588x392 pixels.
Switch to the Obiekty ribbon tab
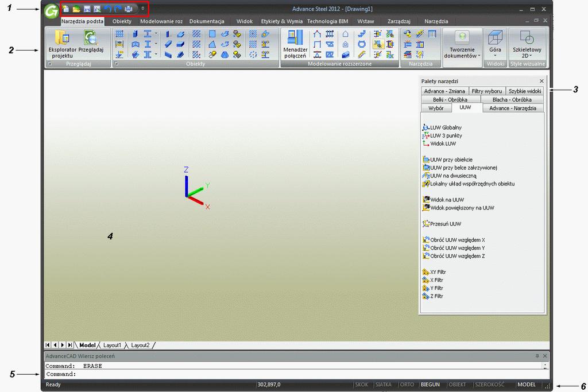[x=122, y=21]
